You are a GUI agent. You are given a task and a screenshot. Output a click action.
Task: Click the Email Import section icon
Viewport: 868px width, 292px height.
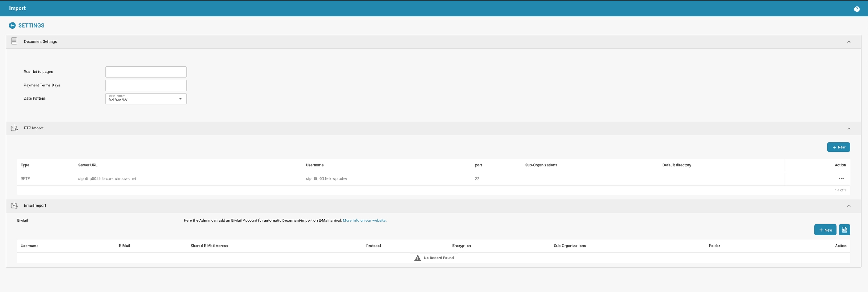click(x=14, y=206)
